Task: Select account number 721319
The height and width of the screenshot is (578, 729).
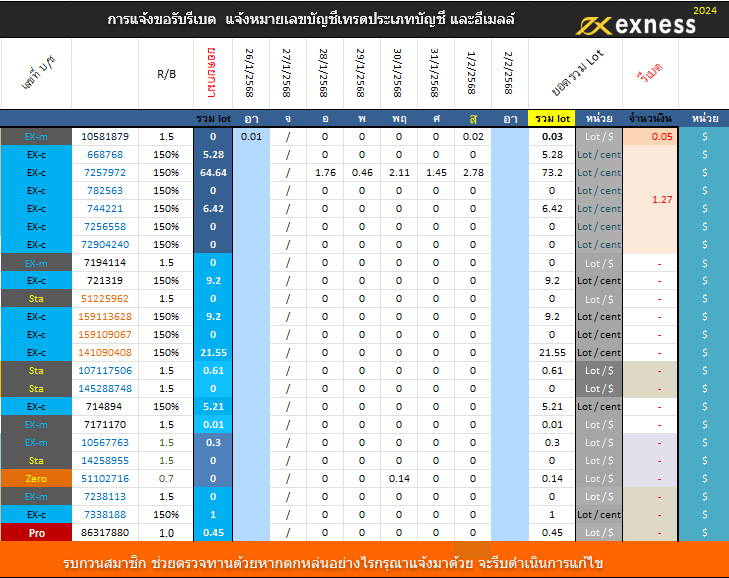Action: coord(105,280)
